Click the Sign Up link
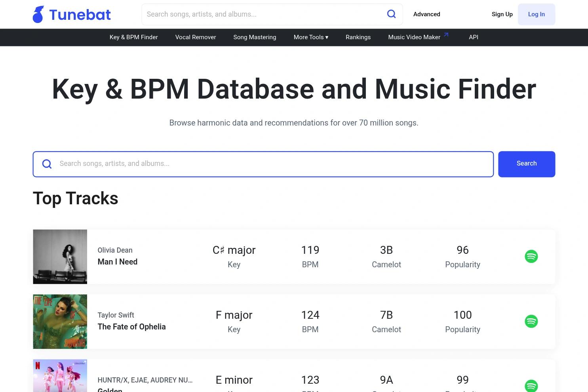 pyautogui.click(x=502, y=14)
